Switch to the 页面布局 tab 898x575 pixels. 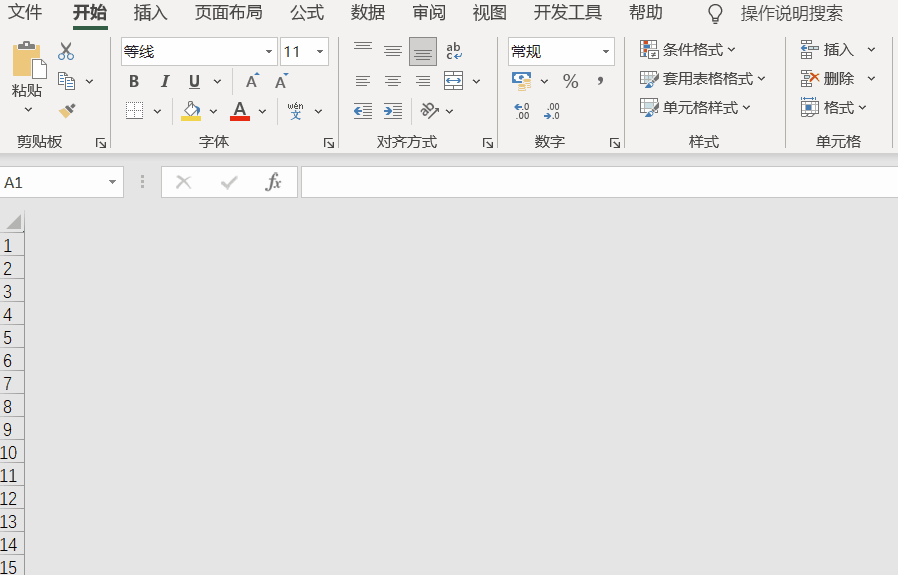tap(229, 13)
